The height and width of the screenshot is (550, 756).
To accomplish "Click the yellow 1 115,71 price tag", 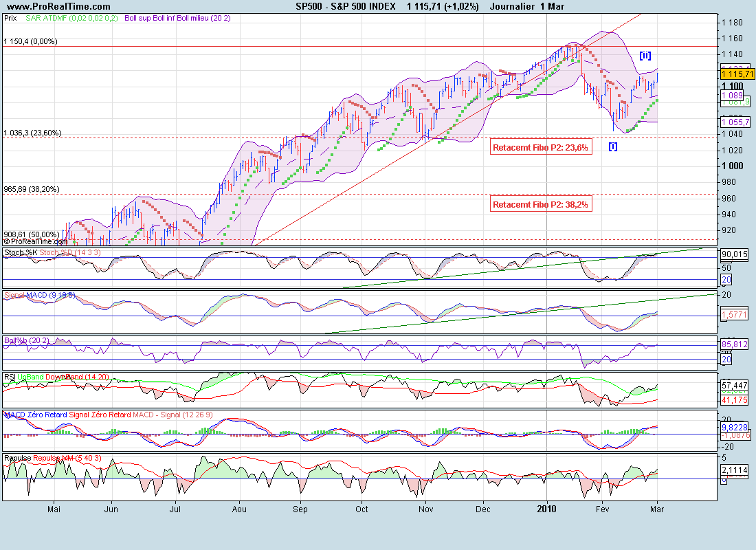I will tap(737, 74).
